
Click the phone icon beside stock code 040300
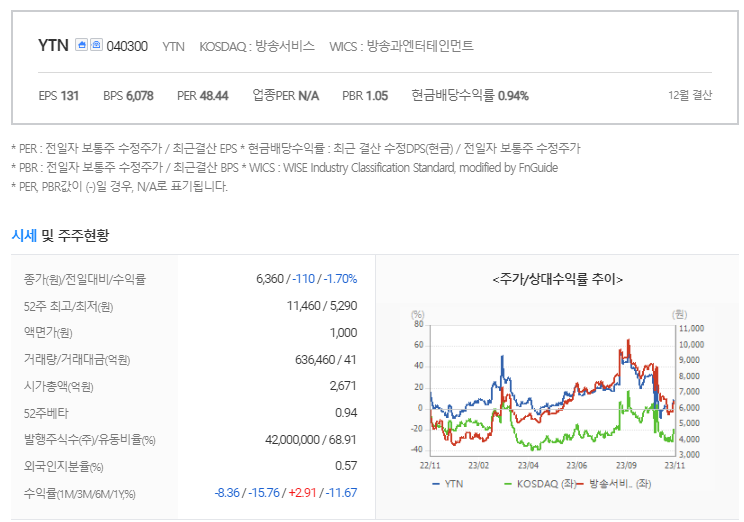(96, 45)
